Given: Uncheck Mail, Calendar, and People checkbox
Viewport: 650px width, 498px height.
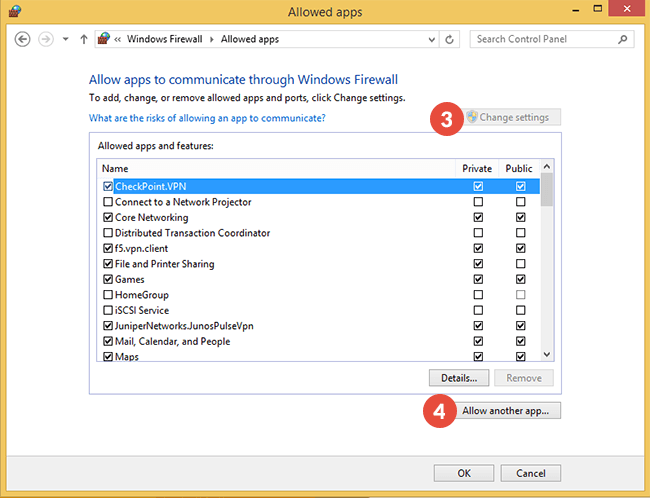Looking at the screenshot, I should 108,341.
